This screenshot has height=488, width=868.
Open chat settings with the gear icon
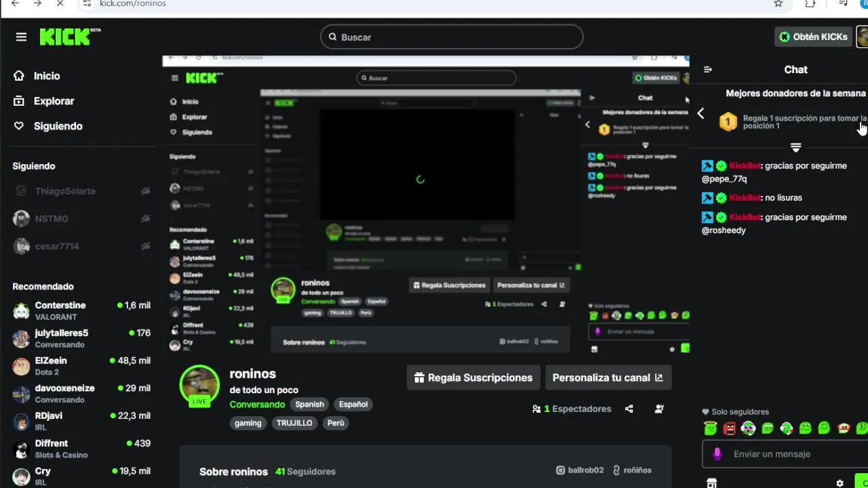[840, 483]
